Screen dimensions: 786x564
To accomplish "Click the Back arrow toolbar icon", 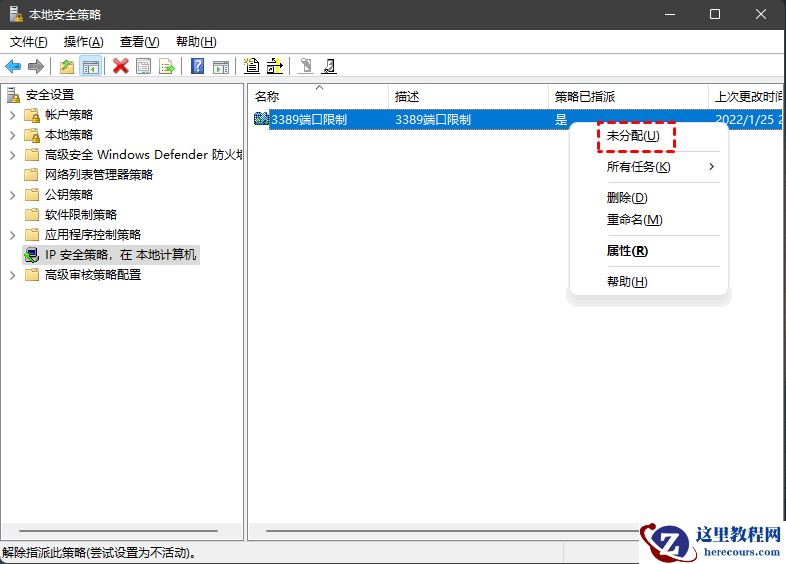I will point(13,66).
